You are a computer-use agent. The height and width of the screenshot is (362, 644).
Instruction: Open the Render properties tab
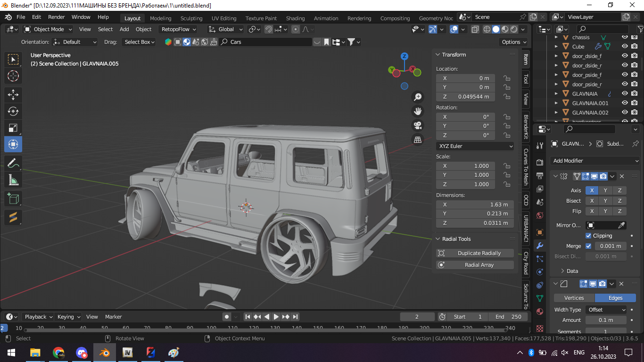coord(540,162)
